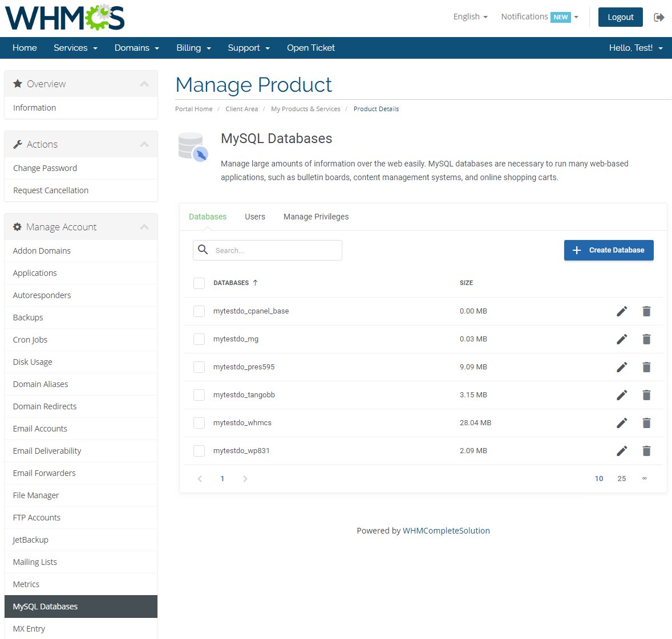Check the checkbox beside mytestdo_pres595
The width and height of the screenshot is (672, 639).
pos(199,367)
